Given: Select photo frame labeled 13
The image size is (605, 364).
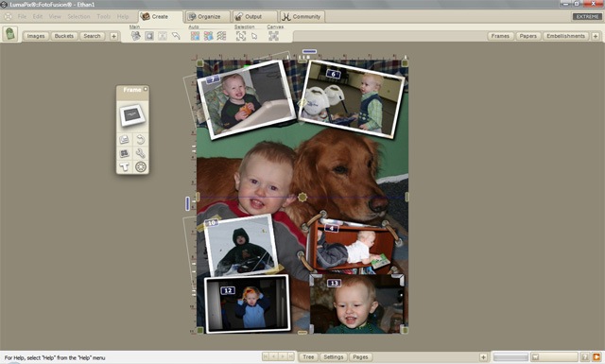Looking at the screenshot, I should pos(357,303).
